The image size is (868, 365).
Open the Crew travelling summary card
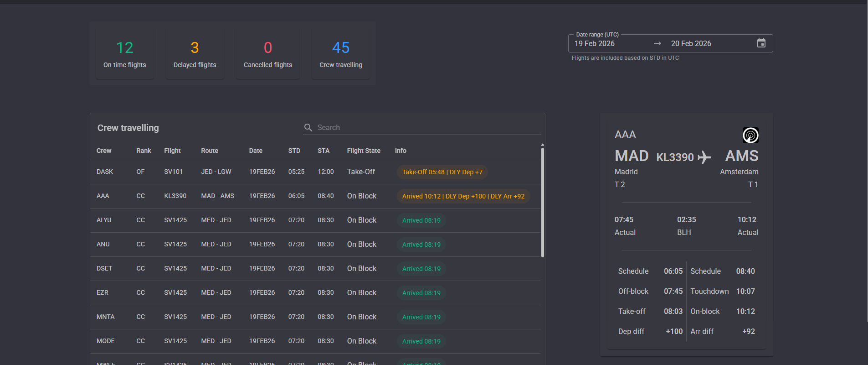pos(340,54)
